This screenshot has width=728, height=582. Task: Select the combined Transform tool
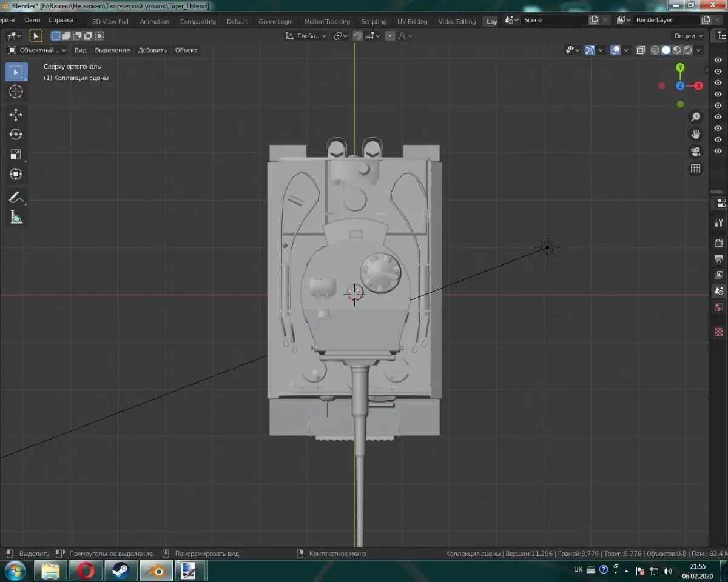point(16,174)
